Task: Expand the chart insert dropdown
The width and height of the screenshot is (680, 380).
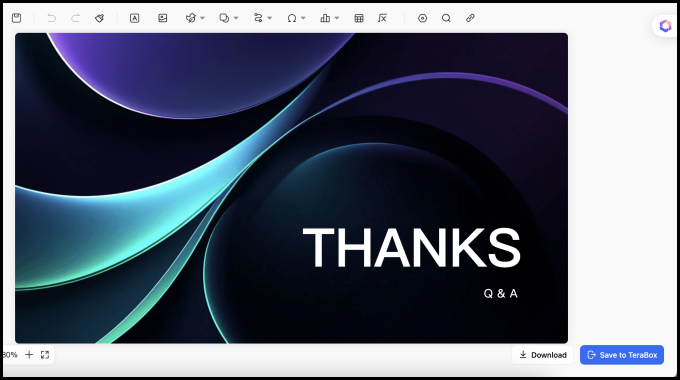Action: pyautogui.click(x=337, y=18)
